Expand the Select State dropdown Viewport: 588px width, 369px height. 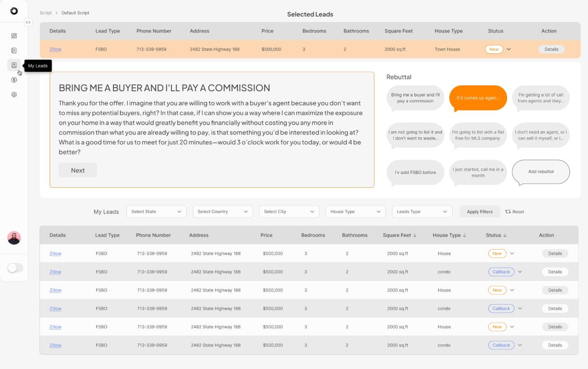pyautogui.click(x=156, y=212)
